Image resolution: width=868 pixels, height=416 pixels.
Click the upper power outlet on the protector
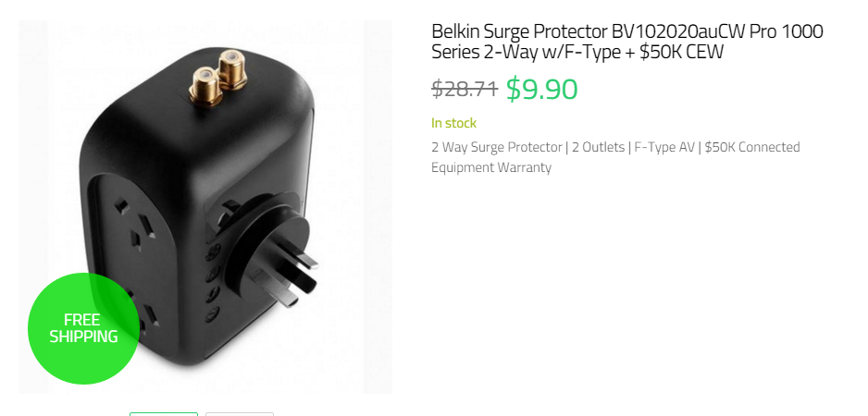[x=134, y=226]
